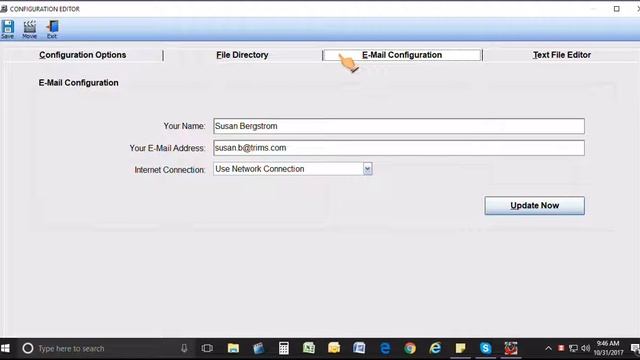
Task: Open the Text File Editor tab
Action: [562, 55]
